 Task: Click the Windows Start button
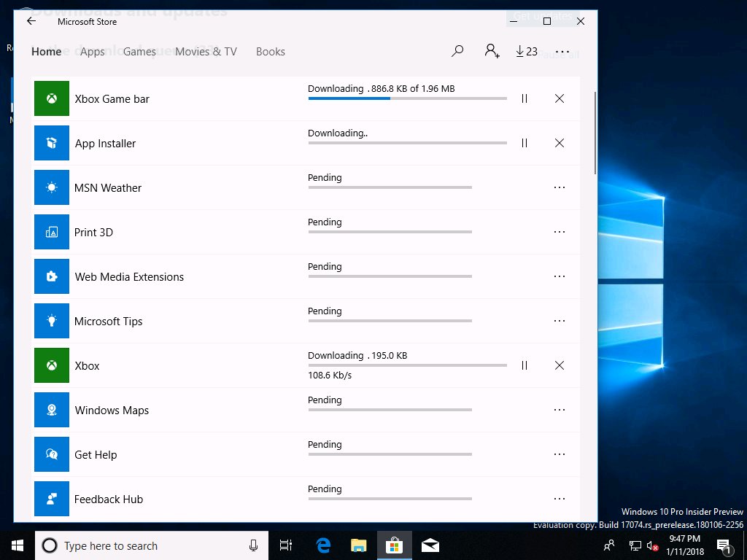pyautogui.click(x=18, y=545)
